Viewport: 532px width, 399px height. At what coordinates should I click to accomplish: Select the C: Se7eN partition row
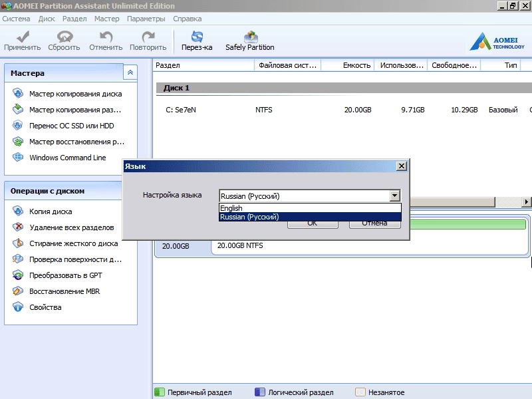[x=343, y=110]
